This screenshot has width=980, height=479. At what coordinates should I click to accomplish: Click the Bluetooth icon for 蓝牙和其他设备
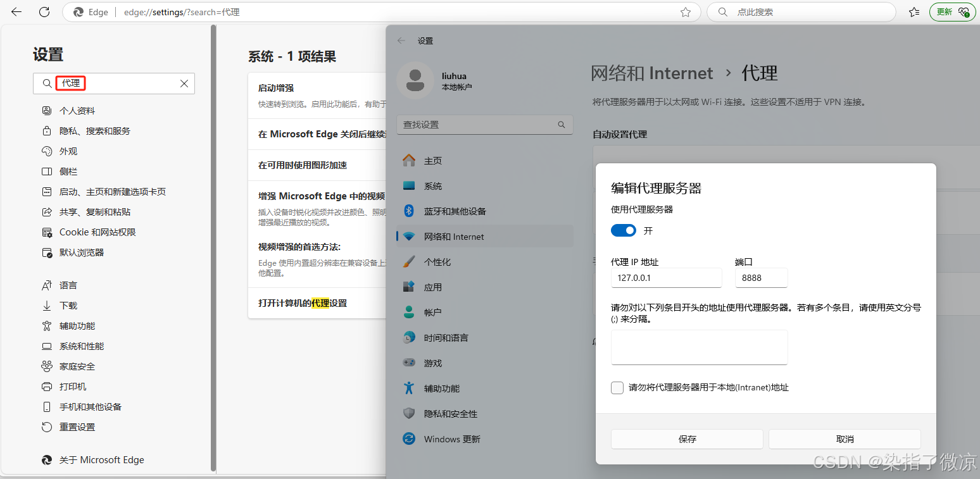[409, 211]
